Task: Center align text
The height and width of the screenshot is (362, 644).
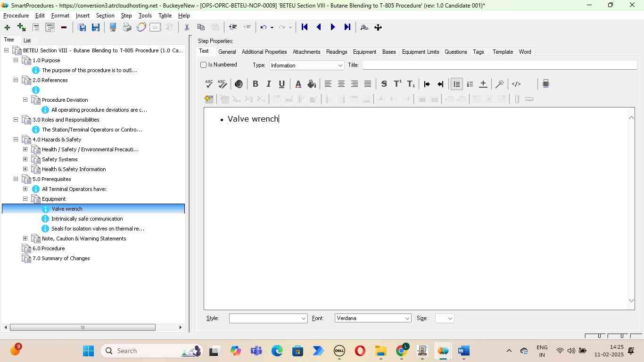Action: [x=341, y=84]
